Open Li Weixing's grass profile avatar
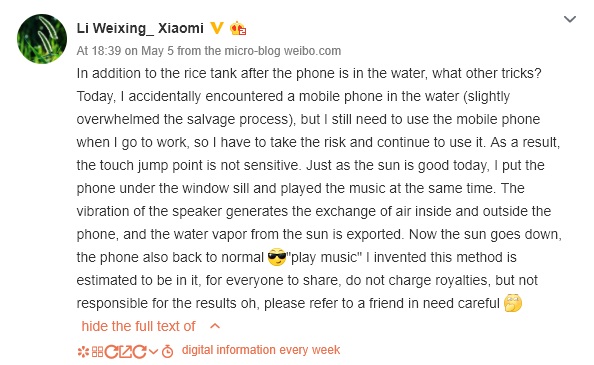The height and width of the screenshot is (365, 594). point(42,39)
